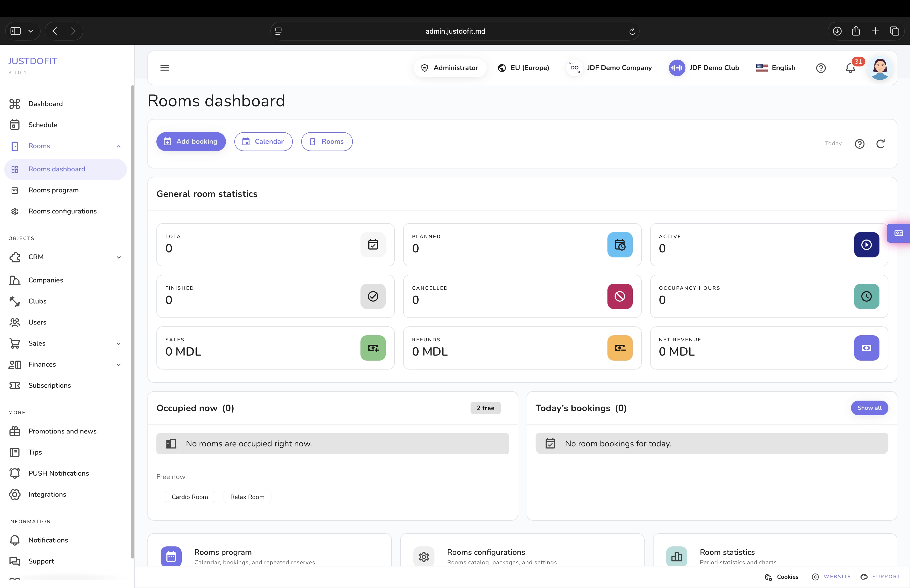Screen dimensions: 910x588
Task: Open the English language selector
Action: [x=776, y=68]
